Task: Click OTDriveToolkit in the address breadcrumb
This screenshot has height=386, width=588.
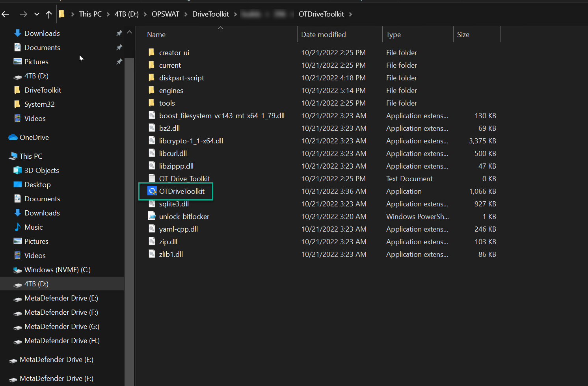Action: (x=321, y=14)
